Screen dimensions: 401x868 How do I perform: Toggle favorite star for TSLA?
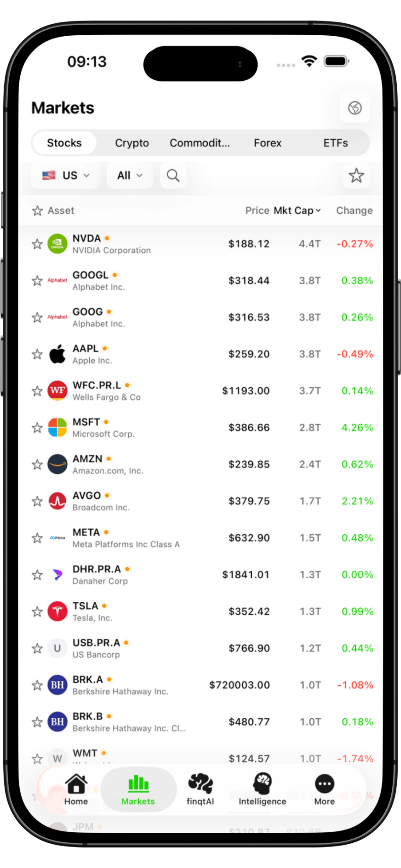(37, 611)
